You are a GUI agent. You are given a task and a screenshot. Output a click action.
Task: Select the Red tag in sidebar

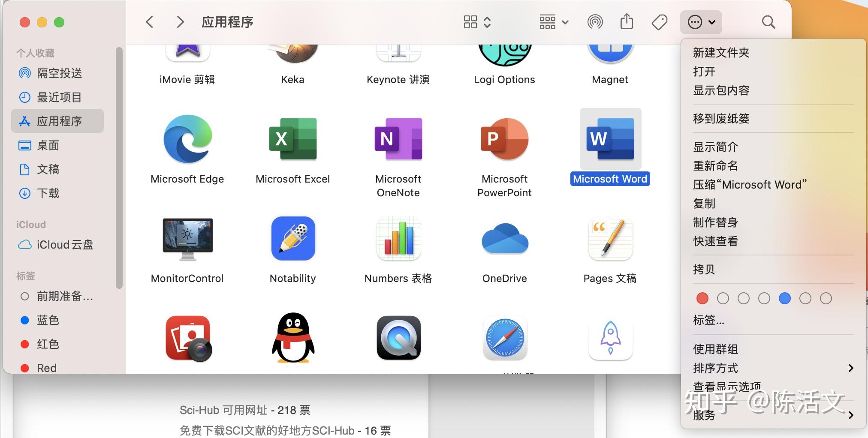pos(57,367)
